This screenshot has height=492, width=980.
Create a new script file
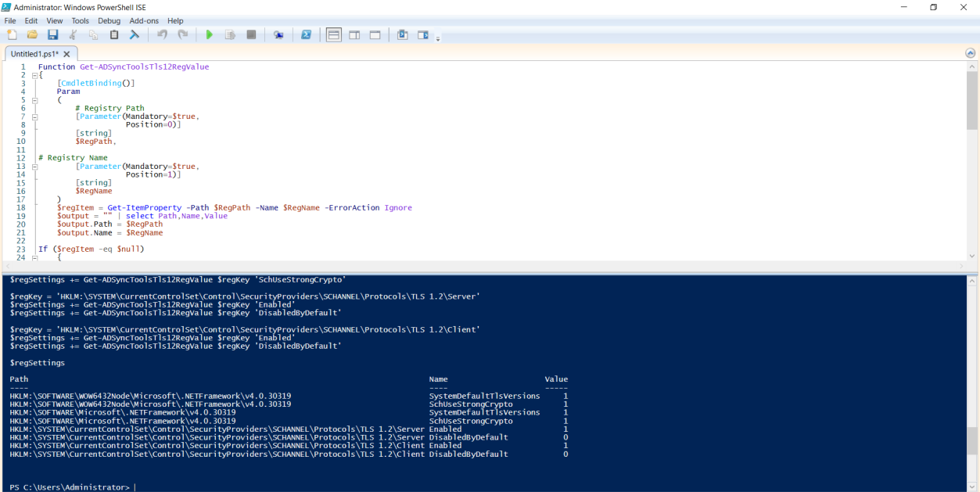point(12,34)
